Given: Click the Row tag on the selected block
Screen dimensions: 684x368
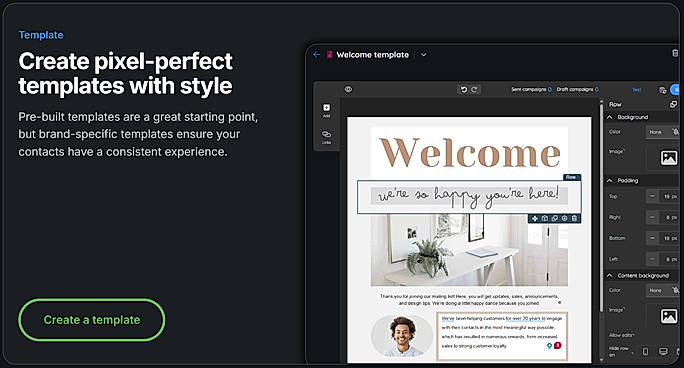Looking at the screenshot, I should [x=571, y=177].
